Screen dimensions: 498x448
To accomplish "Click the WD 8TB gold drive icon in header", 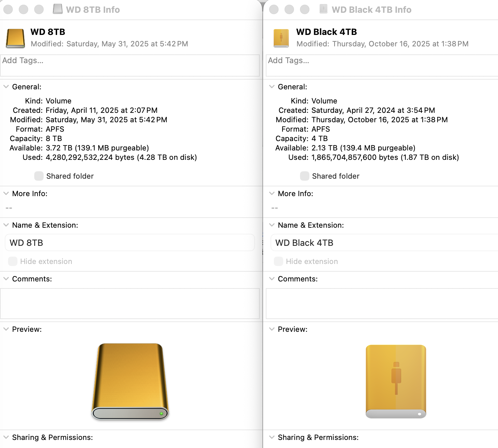I will (x=15, y=38).
